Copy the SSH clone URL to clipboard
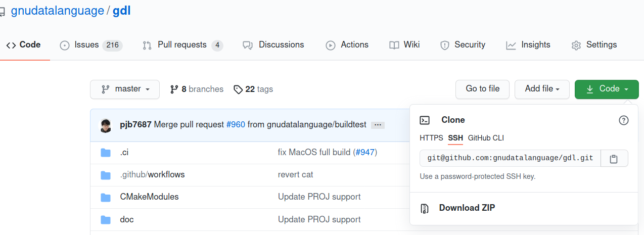The width and height of the screenshot is (644, 235). point(614,158)
